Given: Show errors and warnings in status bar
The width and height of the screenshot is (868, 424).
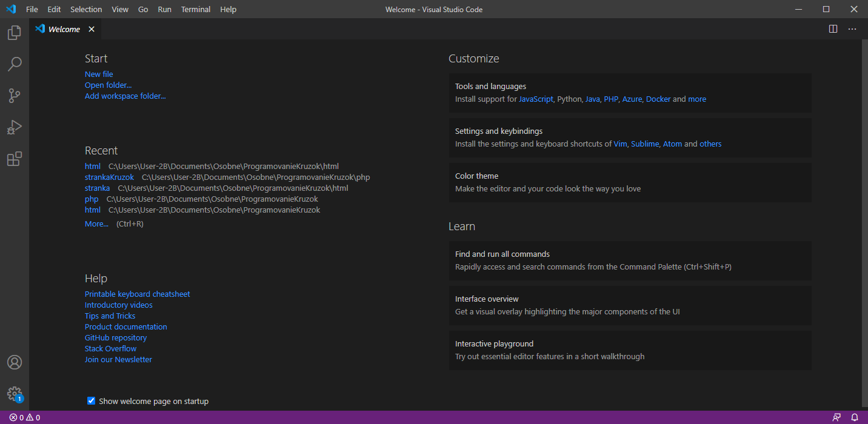Looking at the screenshot, I should 24,417.
